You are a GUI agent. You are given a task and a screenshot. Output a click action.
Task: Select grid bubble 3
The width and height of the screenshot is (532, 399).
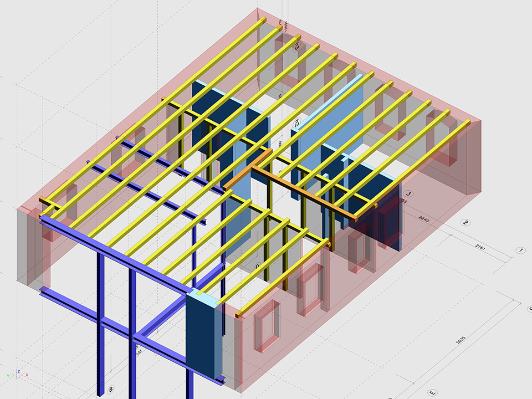409,193
